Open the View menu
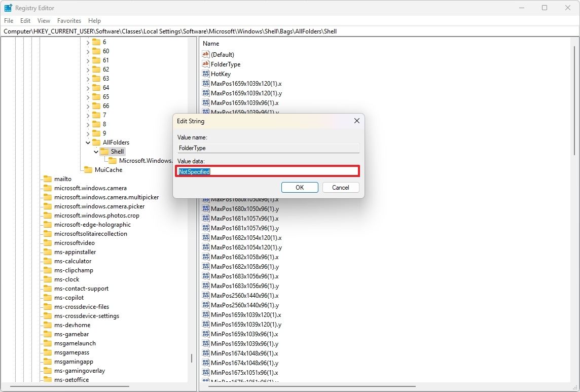The width and height of the screenshot is (580, 392). pos(44,21)
